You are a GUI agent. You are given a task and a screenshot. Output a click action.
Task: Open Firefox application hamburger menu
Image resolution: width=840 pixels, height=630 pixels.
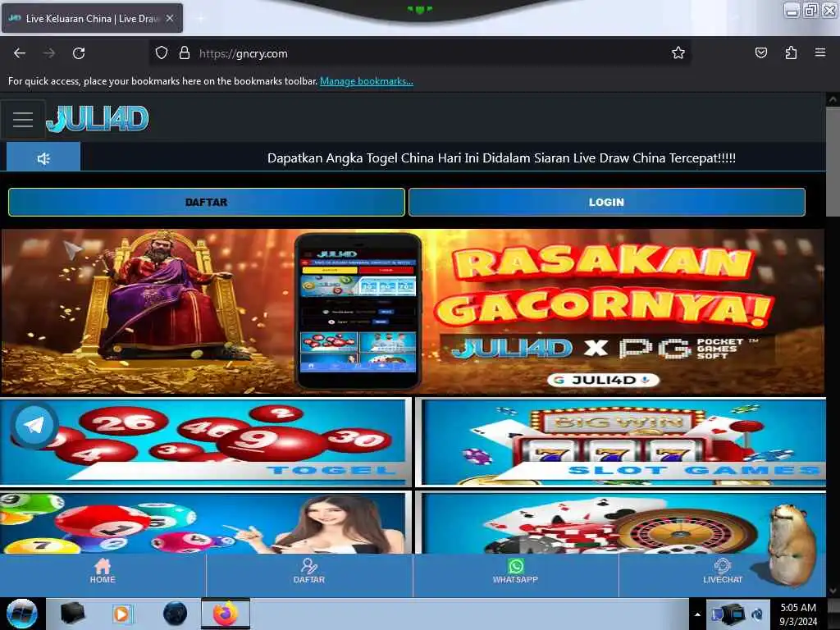click(820, 52)
